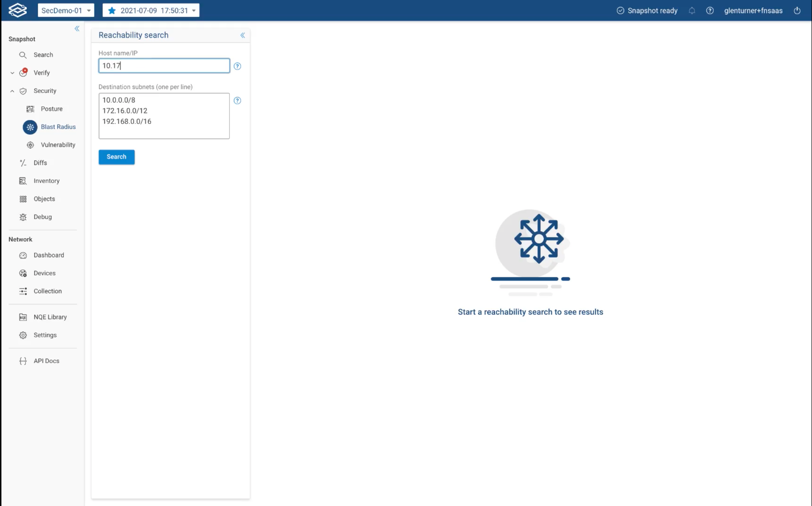Click the power logout icon
The width and height of the screenshot is (812, 506).
tap(797, 11)
